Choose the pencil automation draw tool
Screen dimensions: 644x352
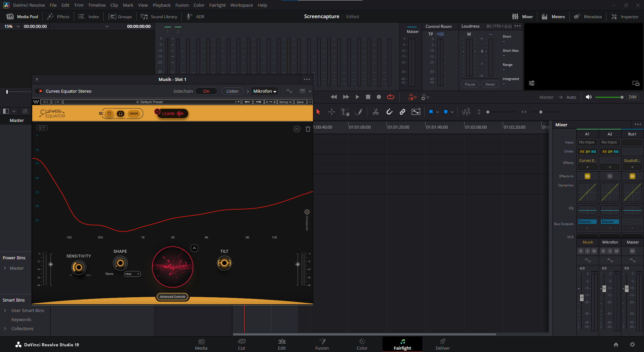pos(359,112)
